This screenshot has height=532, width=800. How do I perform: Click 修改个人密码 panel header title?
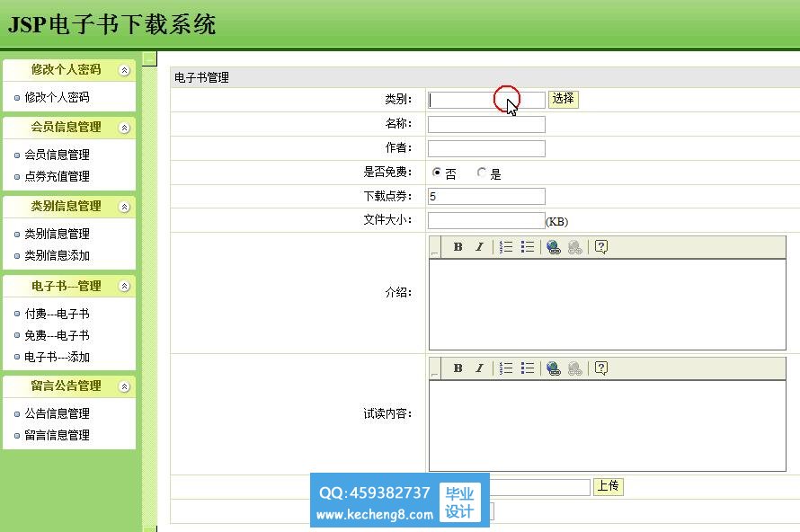66,70
